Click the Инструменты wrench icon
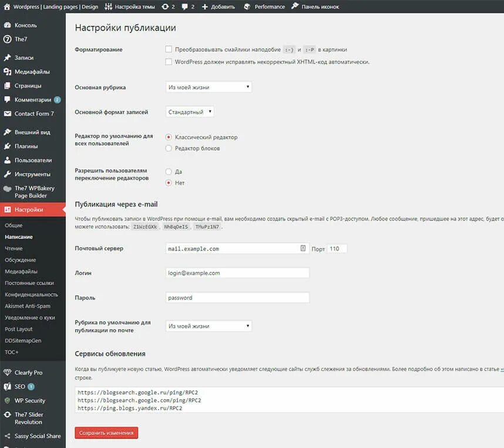Screen dimensions: 504x448 coord(8,174)
